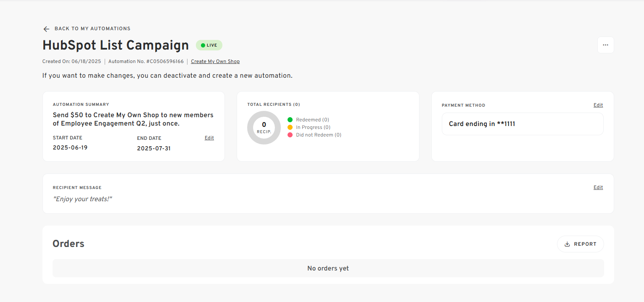Open the three-dot more options menu
The width and height of the screenshot is (644, 302).
(x=605, y=45)
